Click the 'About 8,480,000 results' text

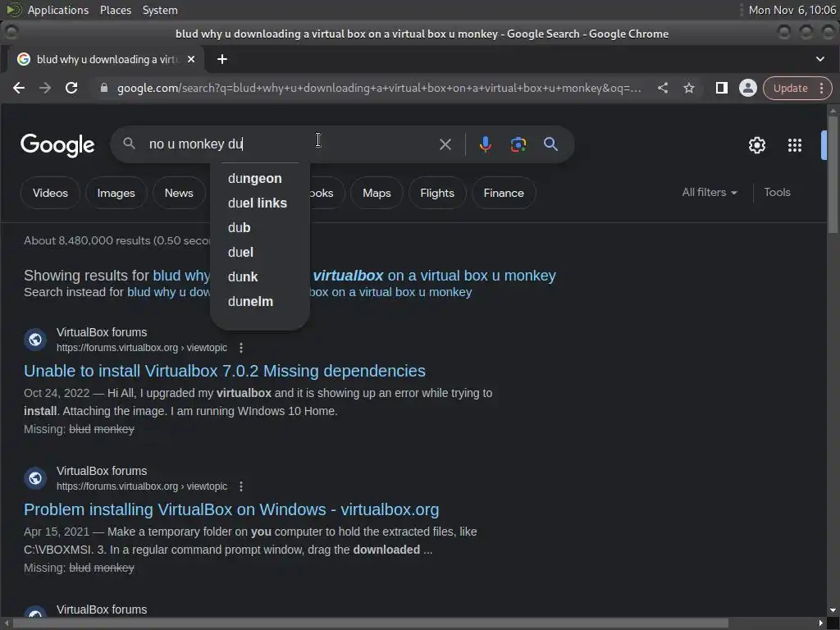point(116,240)
